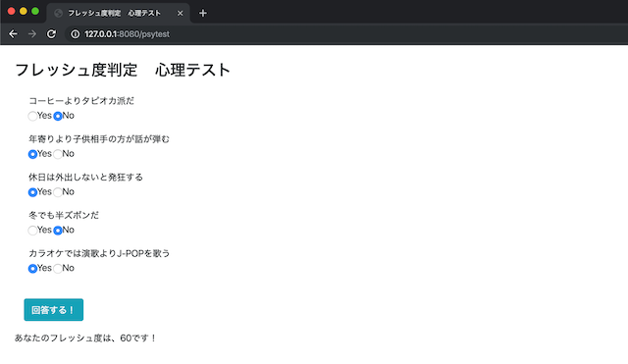Click the question text 年寄りより子供相手の方が話が弾む
This screenshot has height=364, width=628.
[99, 139]
